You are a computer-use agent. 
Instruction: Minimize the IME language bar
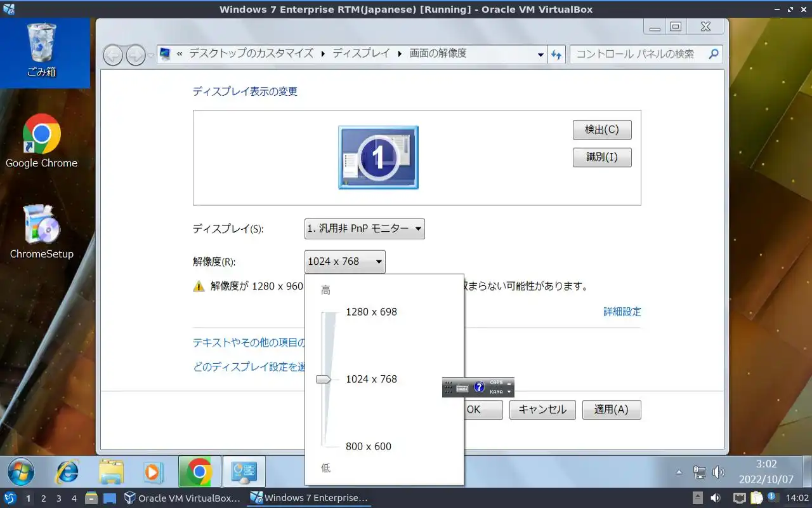tap(509, 384)
